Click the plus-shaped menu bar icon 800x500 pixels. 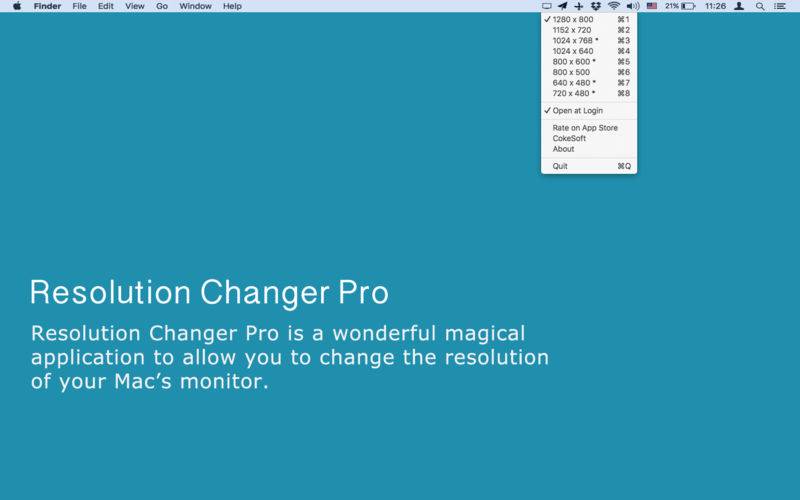pyautogui.click(x=579, y=6)
